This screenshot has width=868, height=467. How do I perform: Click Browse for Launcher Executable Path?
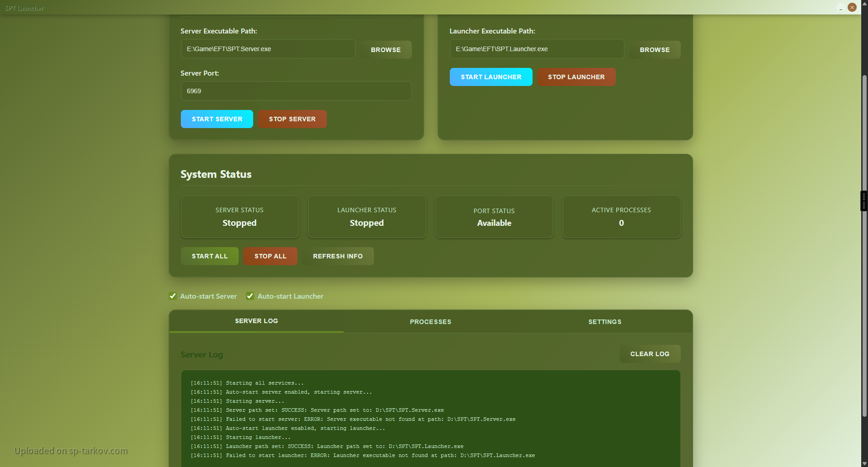coord(654,50)
